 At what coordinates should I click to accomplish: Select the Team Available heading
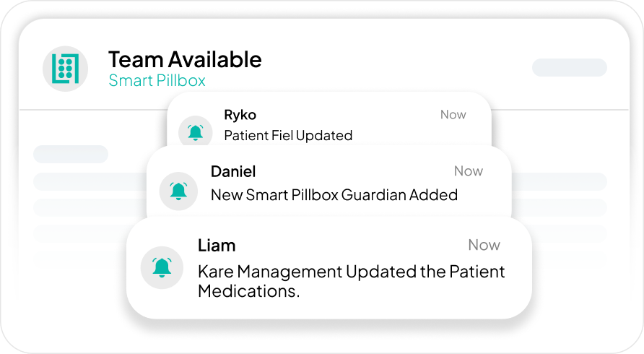click(x=185, y=59)
